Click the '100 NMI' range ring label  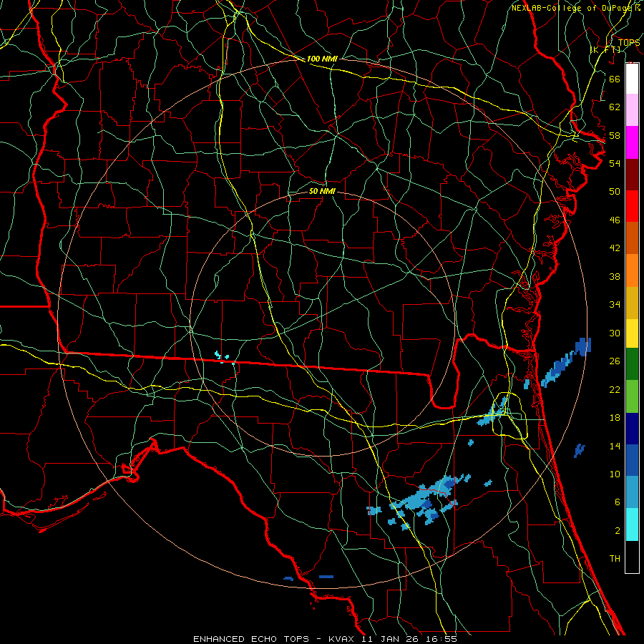point(322,59)
